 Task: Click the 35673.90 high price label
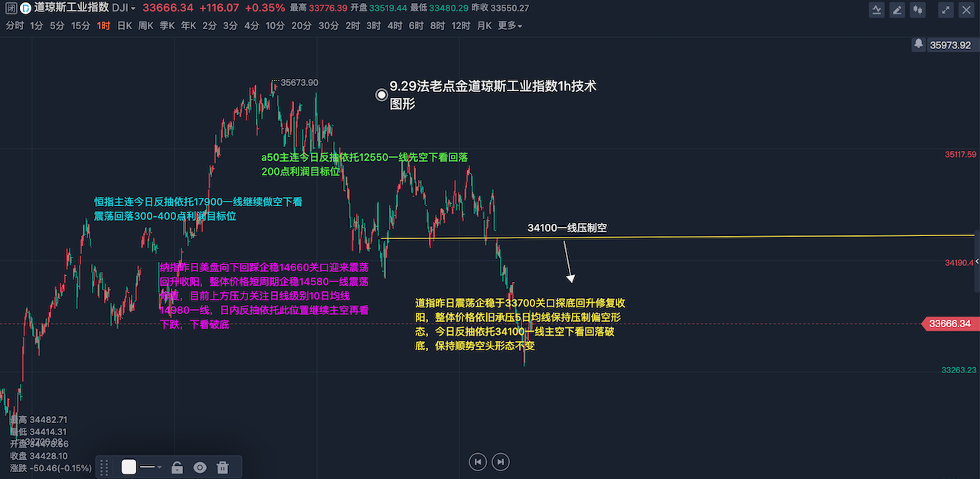point(299,82)
